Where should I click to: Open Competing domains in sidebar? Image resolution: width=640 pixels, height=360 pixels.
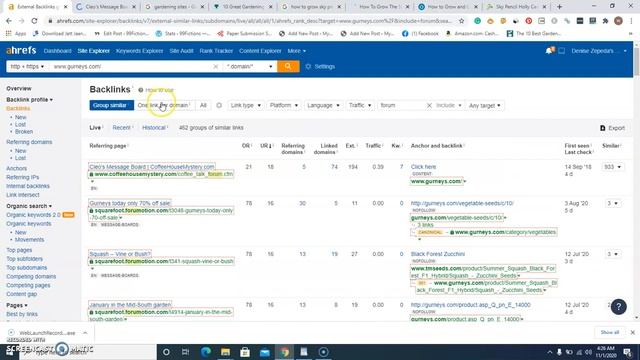[x=31, y=277]
